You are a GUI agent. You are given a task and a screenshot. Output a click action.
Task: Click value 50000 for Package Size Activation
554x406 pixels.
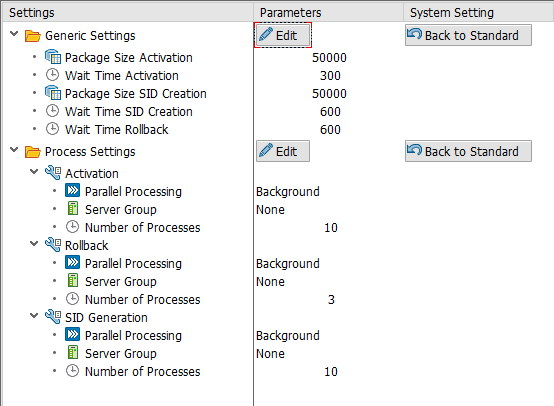coord(329,58)
